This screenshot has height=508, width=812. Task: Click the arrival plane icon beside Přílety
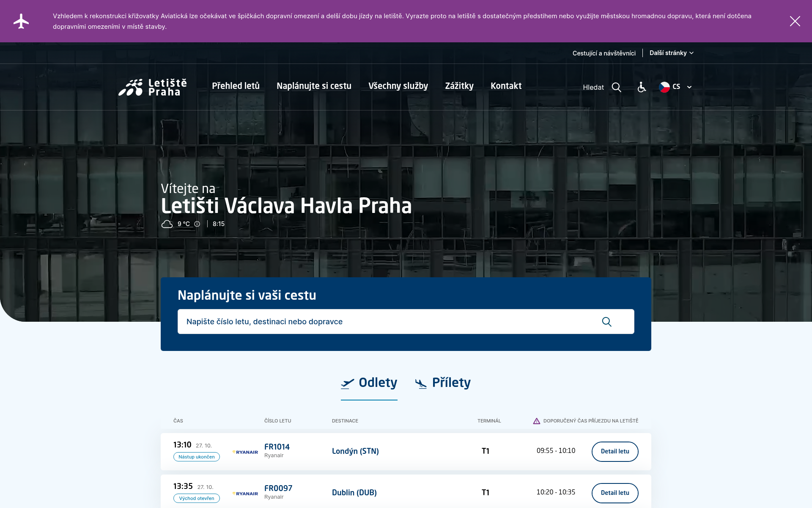pyautogui.click(x=421, y=384)
